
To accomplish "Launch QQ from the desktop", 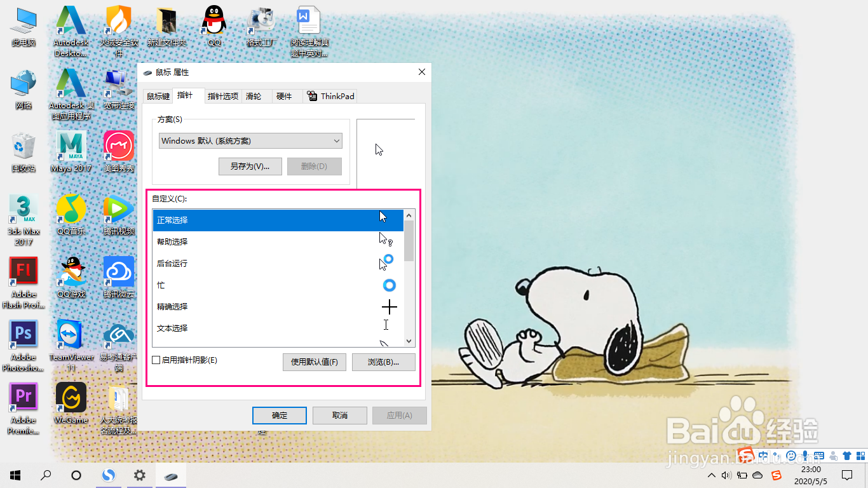I will [x=214, y=26].
